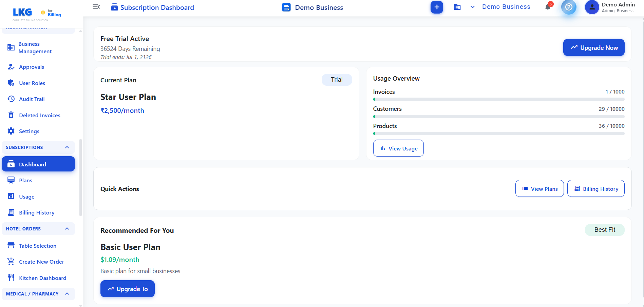The width and height of the screenshot is (644, 307).
Task: Click the help question mark icon
Action: click(569, 7)
